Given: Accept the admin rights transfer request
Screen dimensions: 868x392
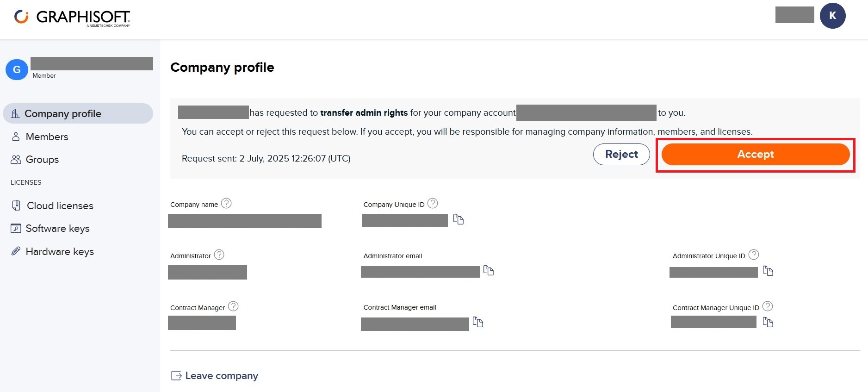Looking at the screenshot, I should (755, 155).
